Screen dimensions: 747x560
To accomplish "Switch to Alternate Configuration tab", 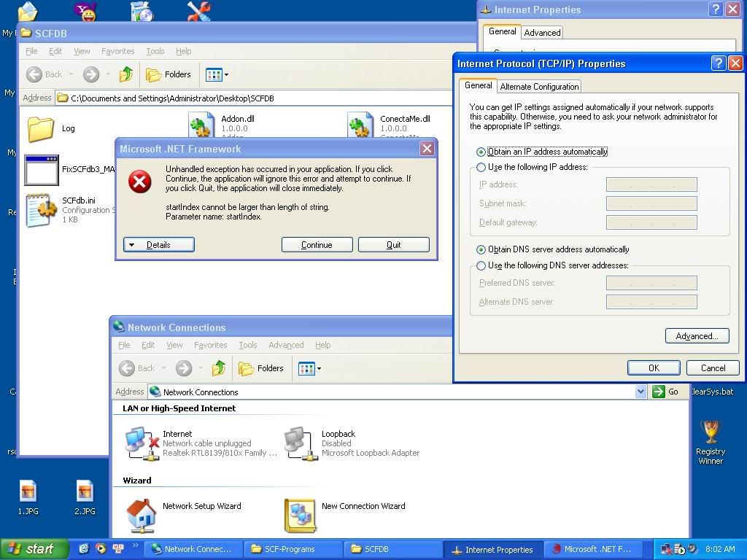I will pyautogui.click(x=539, y=87).
